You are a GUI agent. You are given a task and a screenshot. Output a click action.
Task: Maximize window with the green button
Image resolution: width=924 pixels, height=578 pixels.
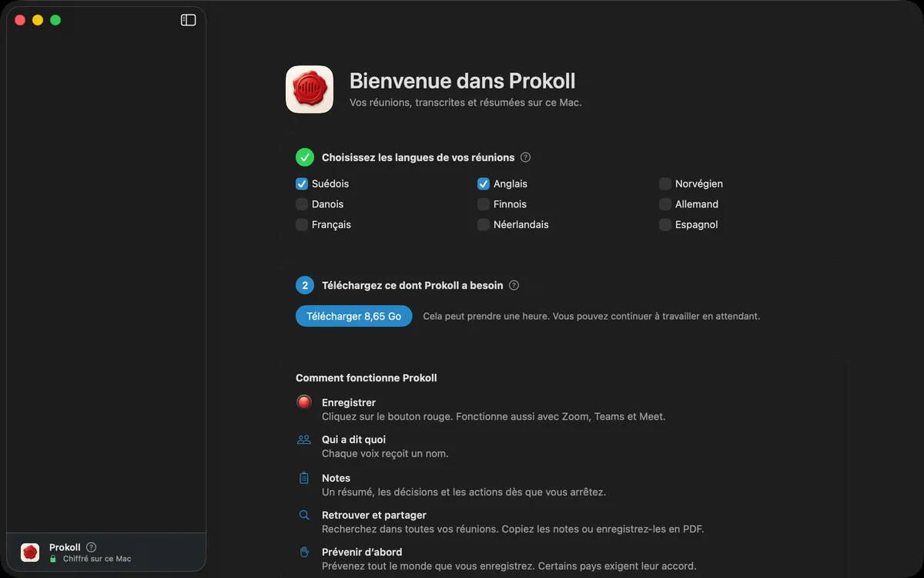click(x=55, y=20)
